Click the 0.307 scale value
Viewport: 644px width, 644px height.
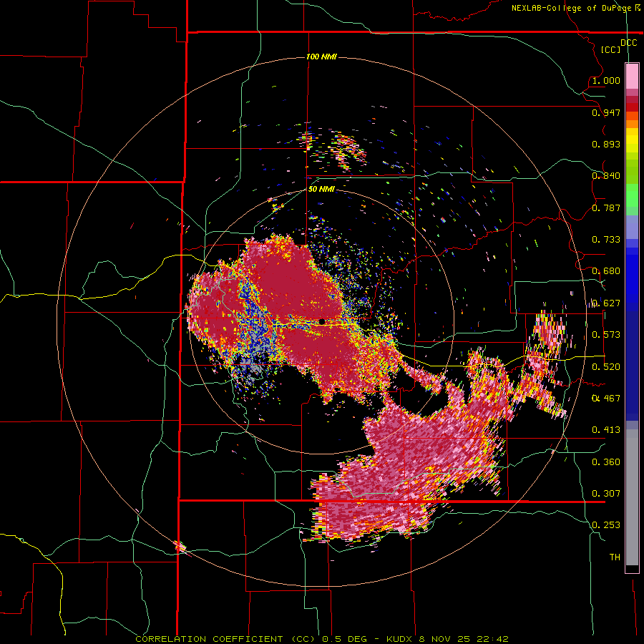point(606,494)
